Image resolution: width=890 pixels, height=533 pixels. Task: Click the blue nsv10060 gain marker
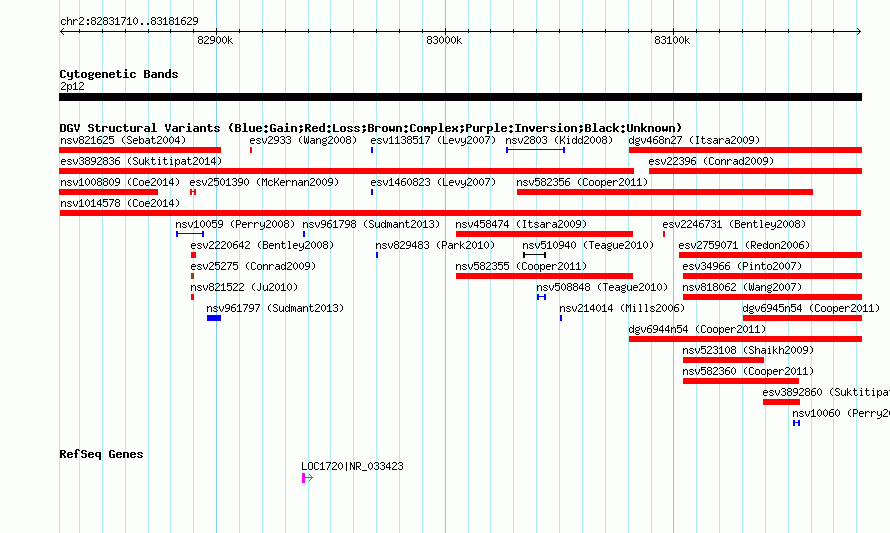pos(796,423)
